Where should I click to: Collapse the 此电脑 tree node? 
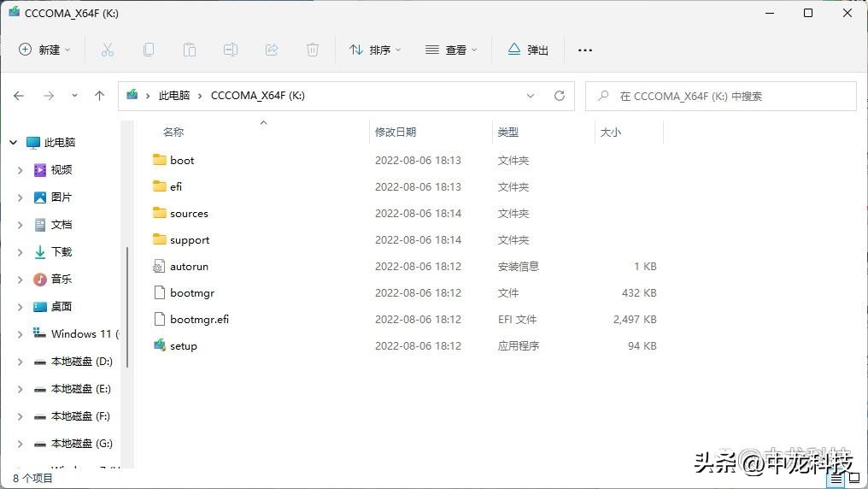(x=14, y=143)
